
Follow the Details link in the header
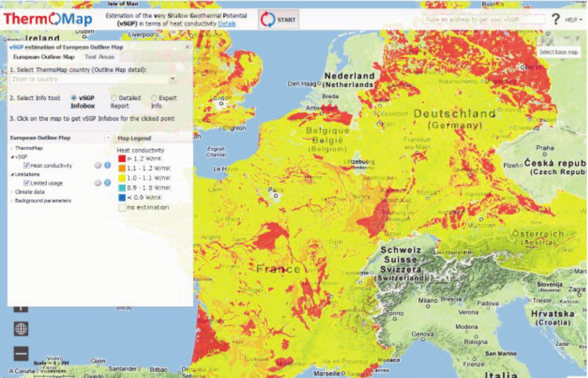coord(227,24)
